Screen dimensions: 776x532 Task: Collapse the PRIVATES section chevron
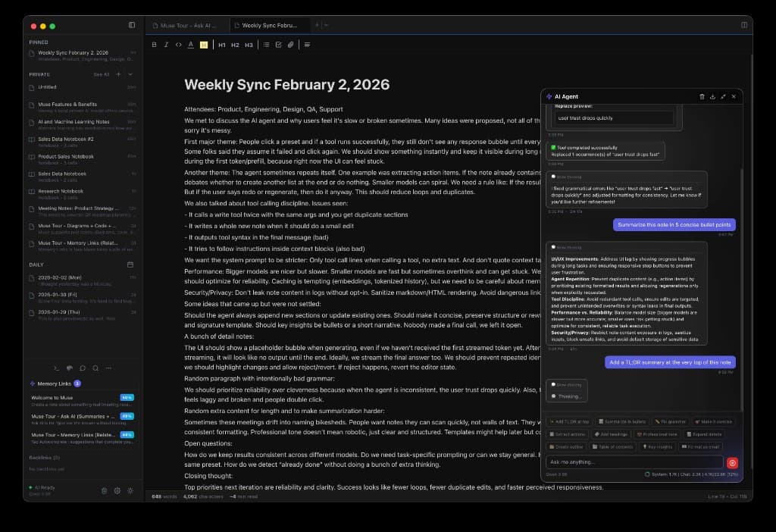[130, 74]
